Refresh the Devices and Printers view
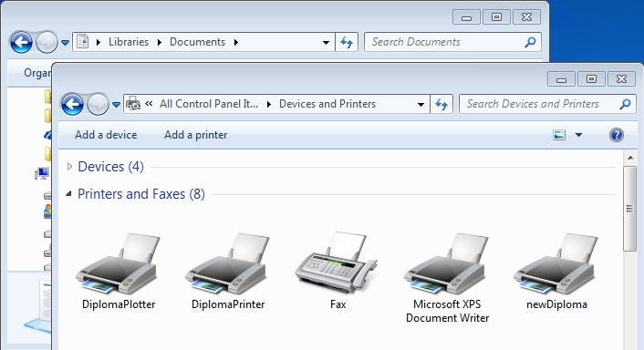This screenshot has height=350, width=644. pos(441,104)
